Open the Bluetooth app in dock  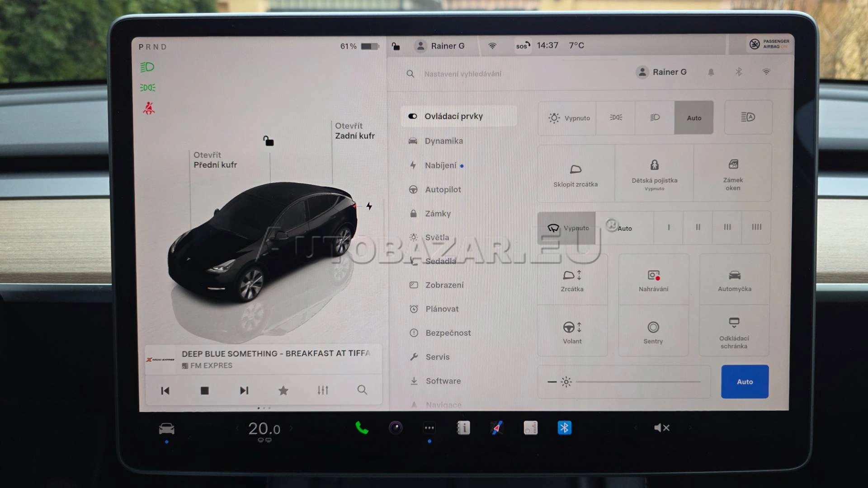pyautogui.click(x=565, y=428)
